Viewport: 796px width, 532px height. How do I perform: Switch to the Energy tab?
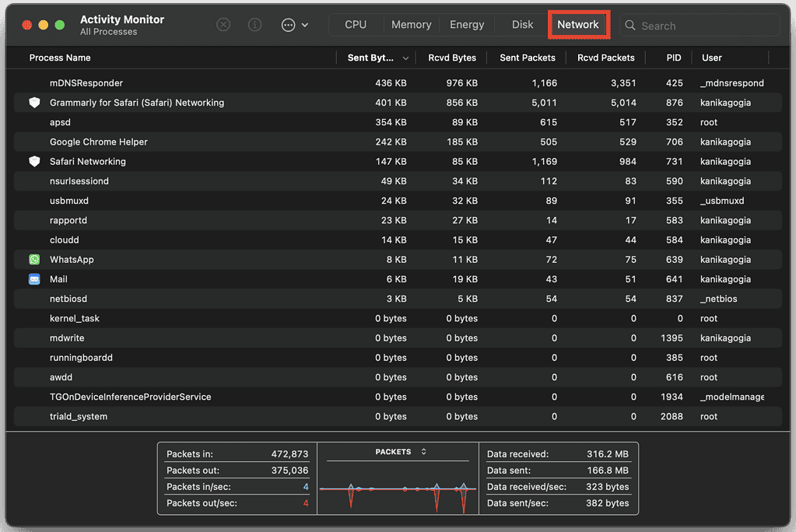(x=467, y=25)
